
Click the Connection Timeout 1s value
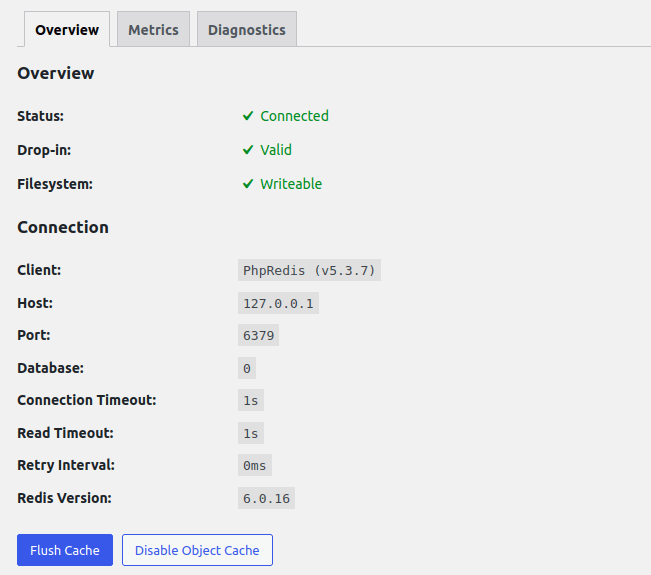(250, 400)
